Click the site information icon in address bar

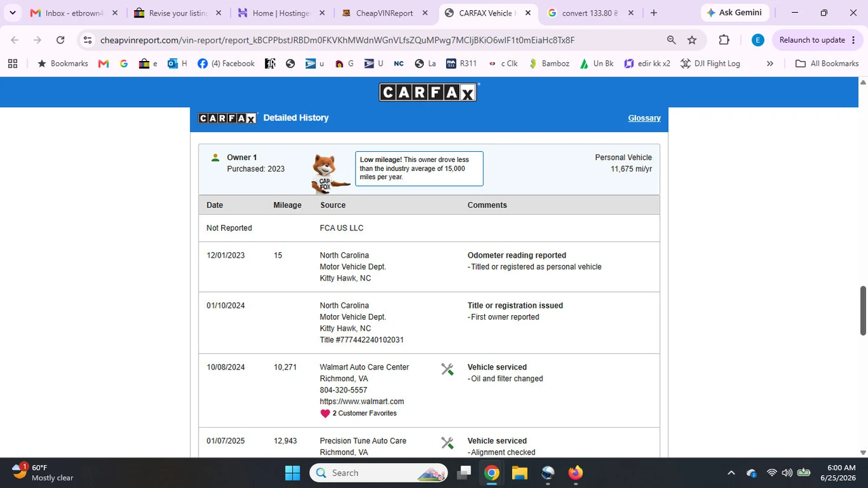(x=87, y=40)
